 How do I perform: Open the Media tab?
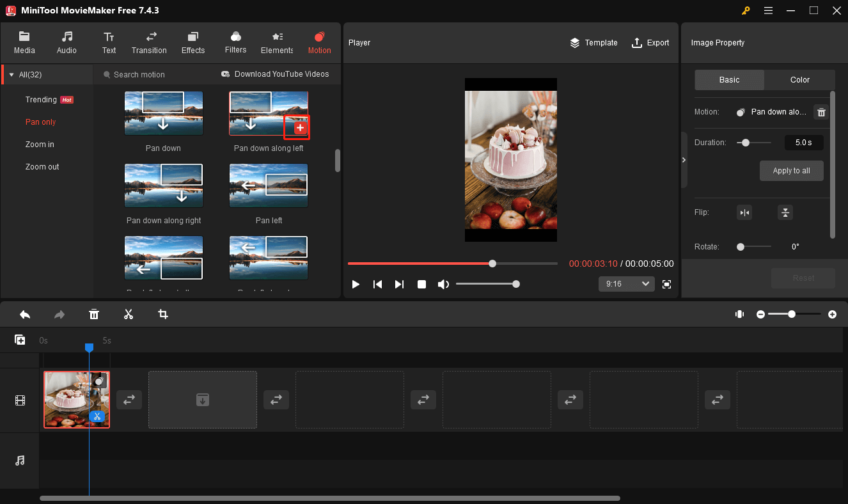point(24,43)
